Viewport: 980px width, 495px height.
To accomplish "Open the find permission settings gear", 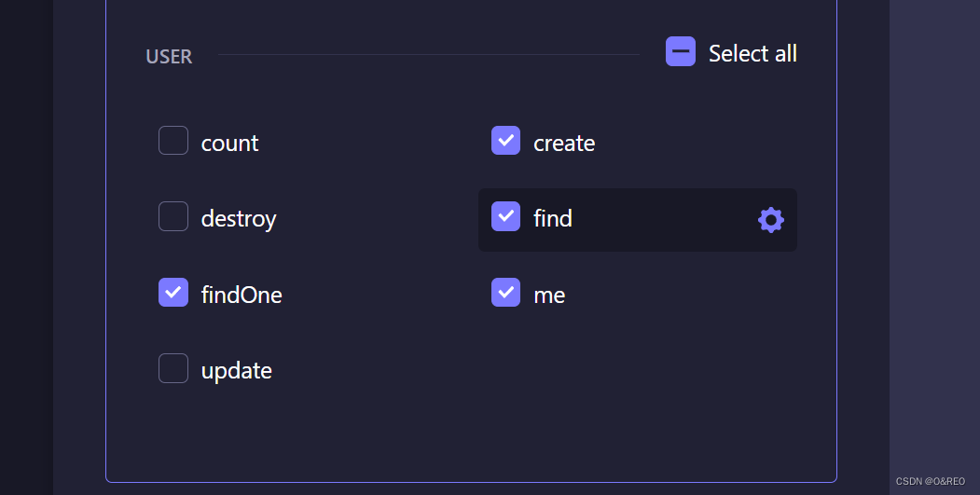I will tap(771, 220).
